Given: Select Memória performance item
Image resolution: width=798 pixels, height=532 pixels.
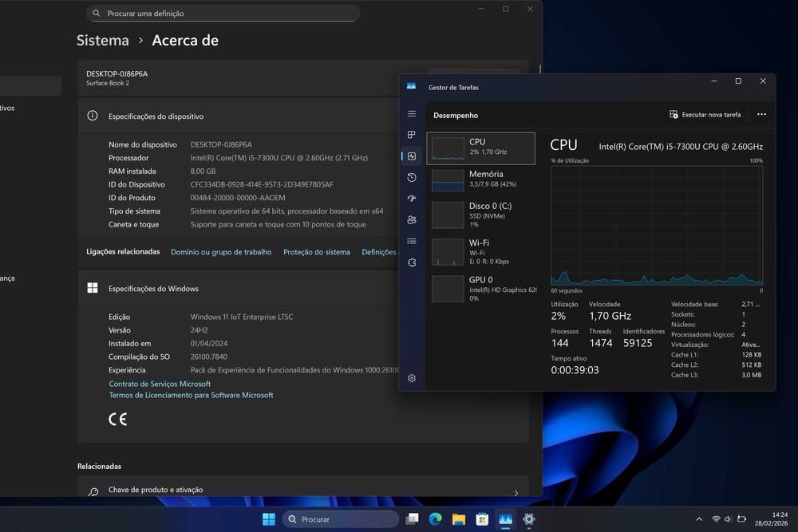Looking at the screenshot, I should (481, 180).
